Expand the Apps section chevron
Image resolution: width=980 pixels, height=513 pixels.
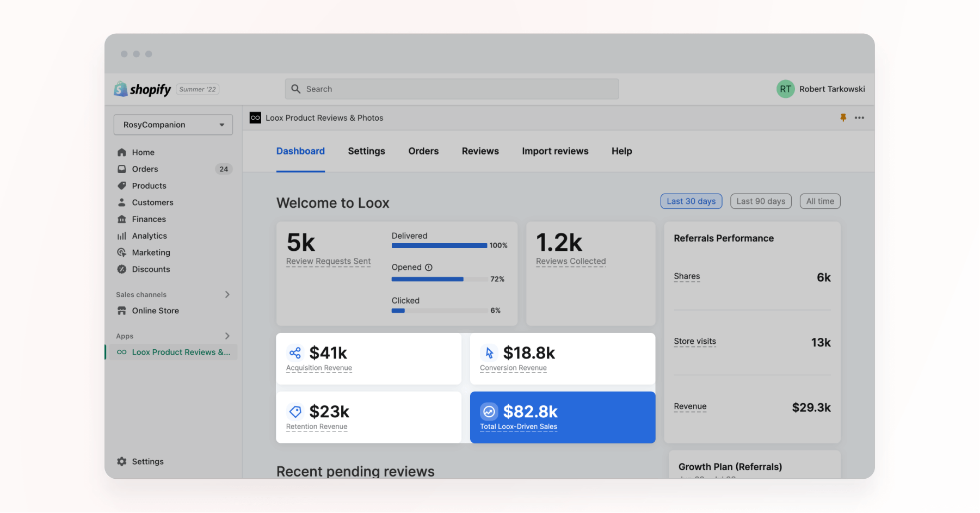click(227, 336)
